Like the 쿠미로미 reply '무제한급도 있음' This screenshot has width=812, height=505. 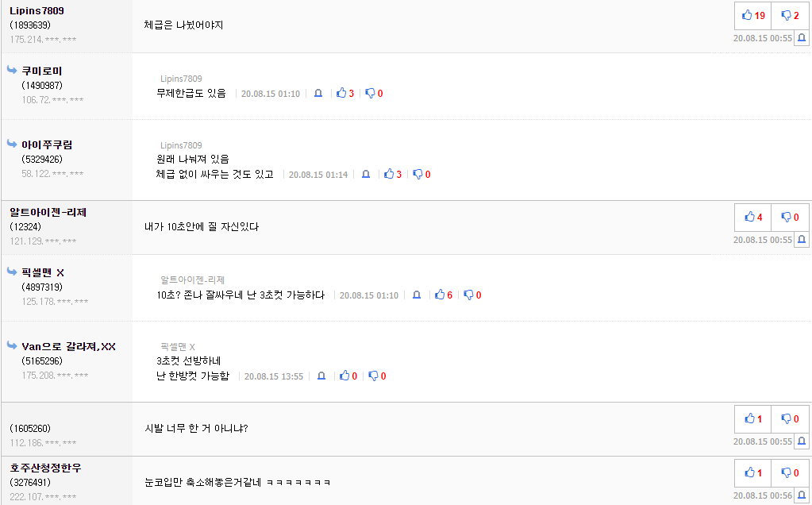(x=345, y=93)
